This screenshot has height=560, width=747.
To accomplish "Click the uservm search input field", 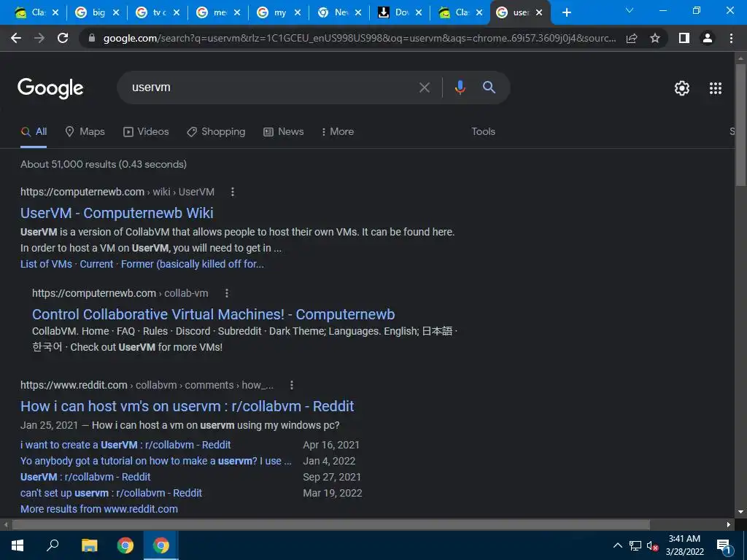I will point(271,87).
